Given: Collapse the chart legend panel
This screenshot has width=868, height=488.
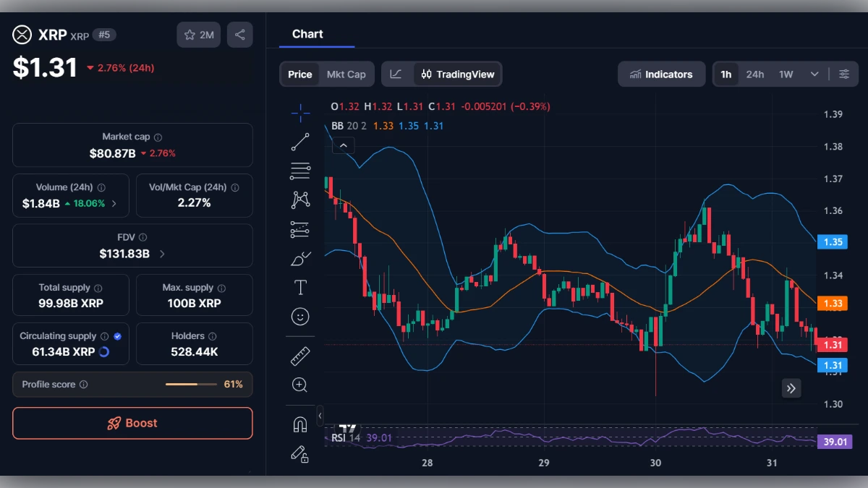Looking at the screenshot, I should (x=344, y=145).
